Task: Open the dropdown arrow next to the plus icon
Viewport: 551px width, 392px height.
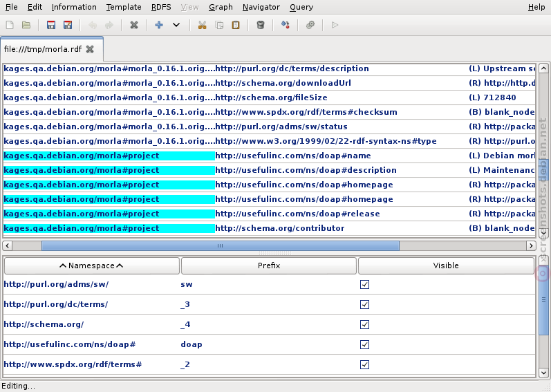Action: click(x=176, y=25)
